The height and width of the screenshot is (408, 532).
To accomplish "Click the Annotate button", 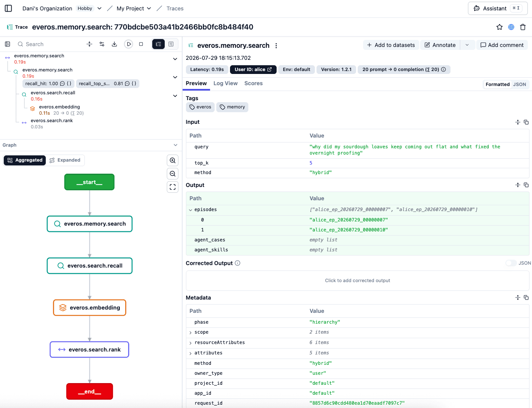I will (x=440, y=45).
